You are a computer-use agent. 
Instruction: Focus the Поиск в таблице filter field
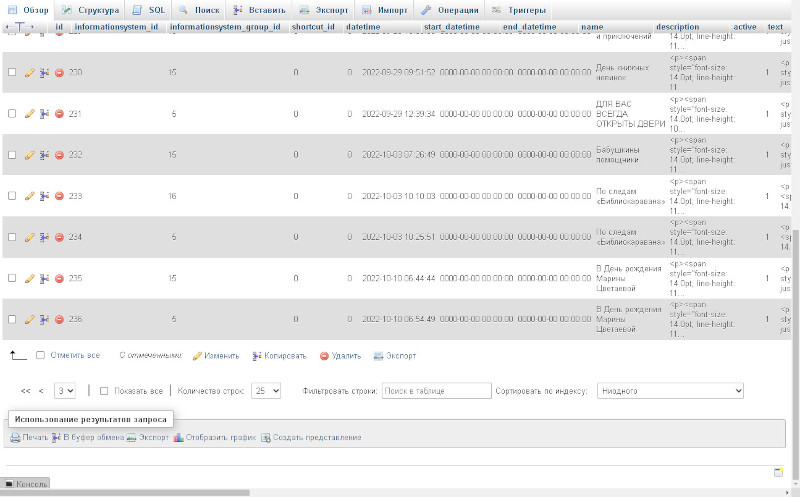click(x=436, y=391)
